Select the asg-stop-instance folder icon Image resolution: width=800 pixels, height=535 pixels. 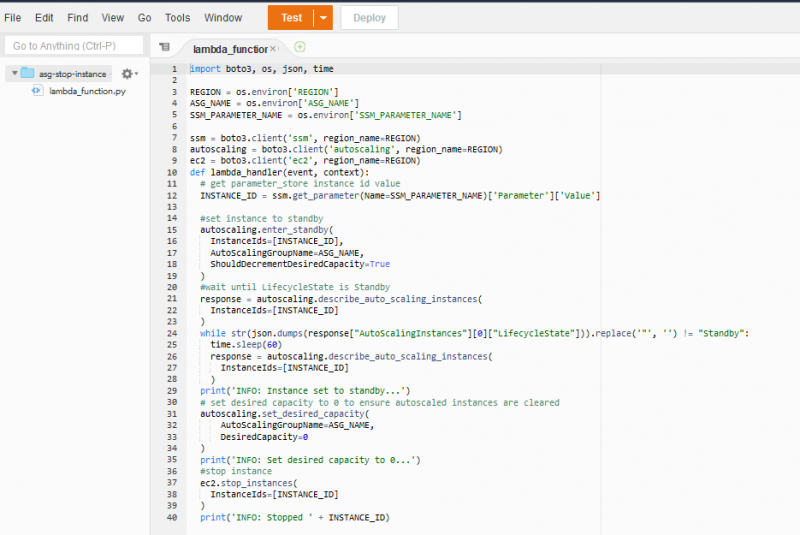pos(28,74)
